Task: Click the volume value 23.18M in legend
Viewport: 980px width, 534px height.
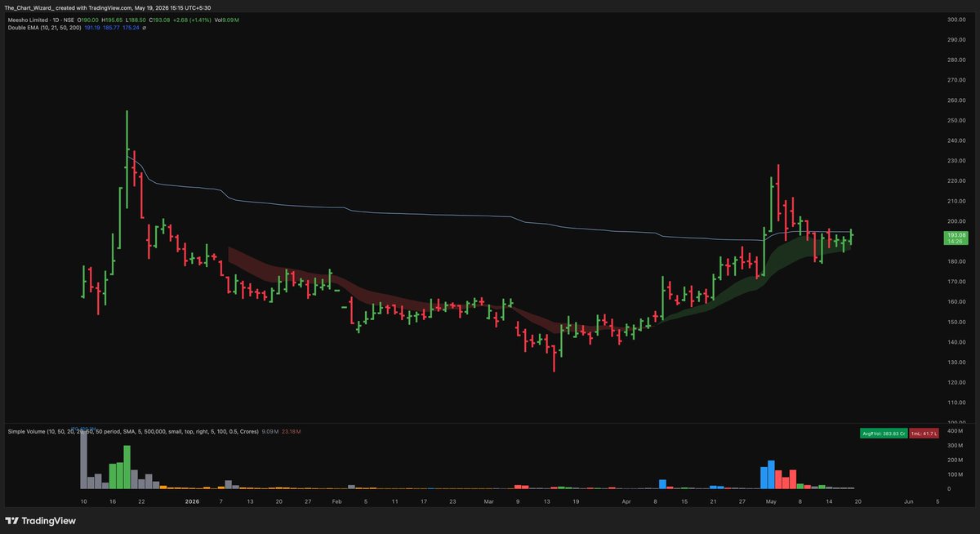Action: pos(291,431)
